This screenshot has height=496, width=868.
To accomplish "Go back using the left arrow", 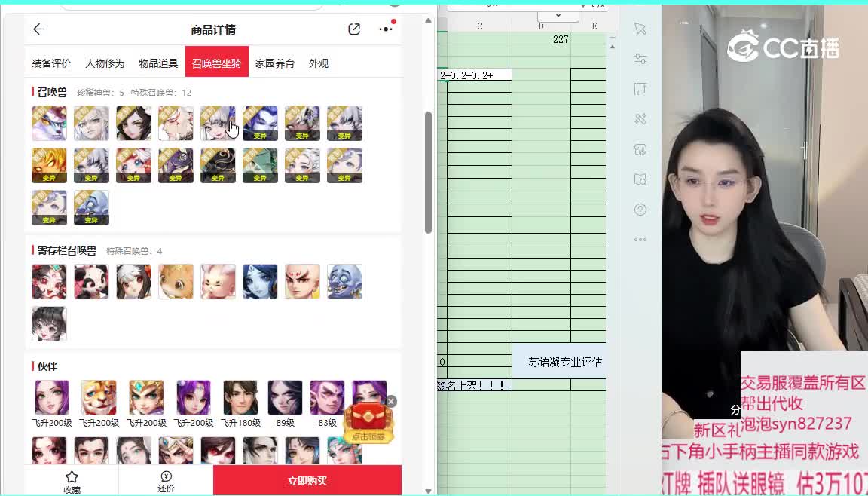I will [x=38, y=29].
